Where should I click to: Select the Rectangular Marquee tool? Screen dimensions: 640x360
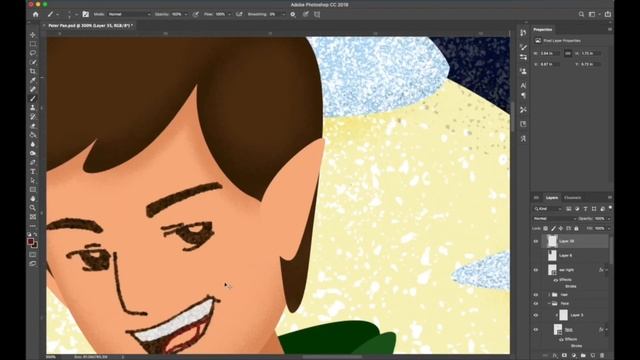[33, 44]
